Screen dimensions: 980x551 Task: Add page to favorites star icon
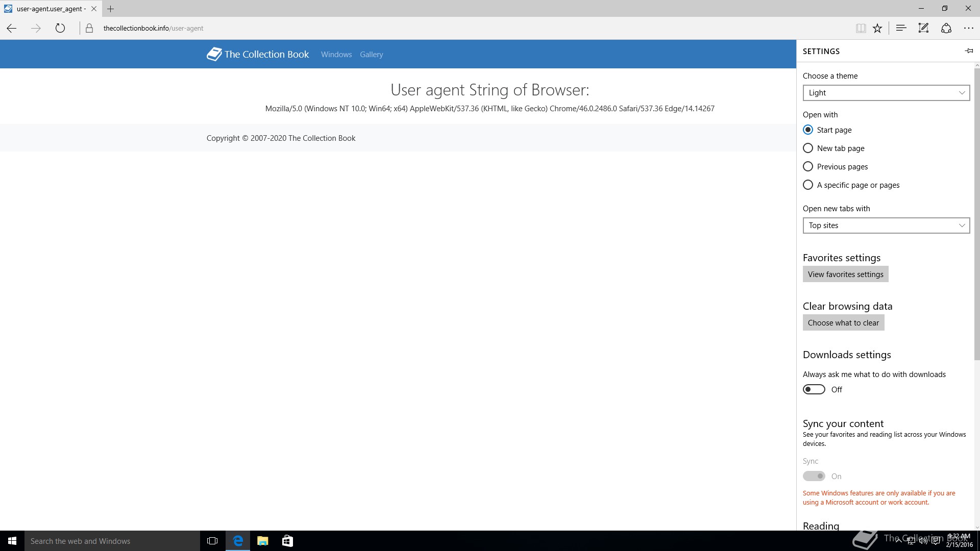pos(877,28)
